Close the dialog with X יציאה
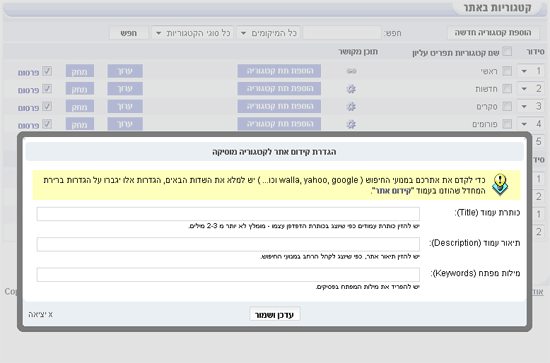 tap(41, 314)
